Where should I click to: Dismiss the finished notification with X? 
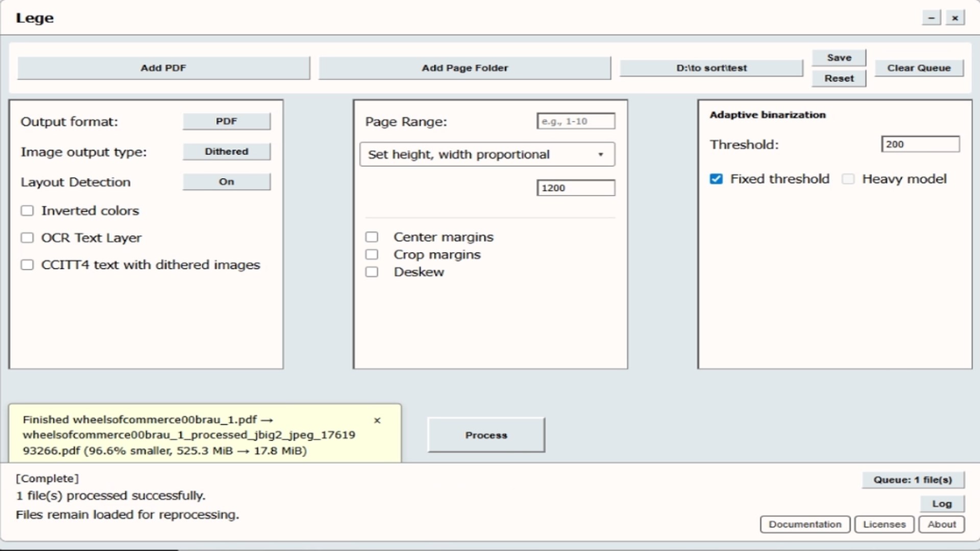coord(377,420)
